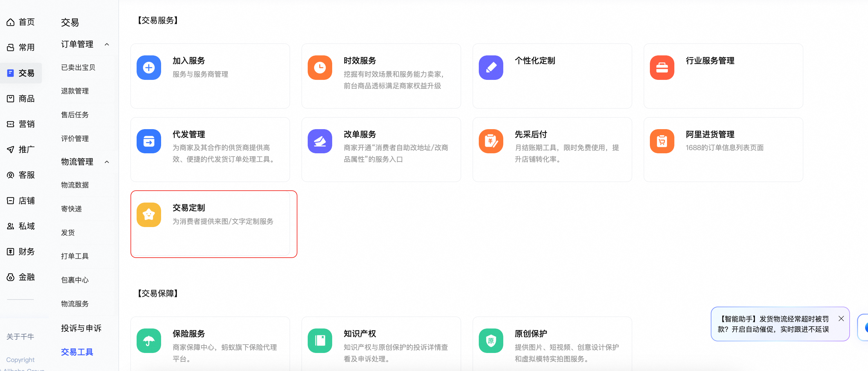Screen dimensions: 868x371
Task: Open the 加入服务 card title
Action: (189, 61)
